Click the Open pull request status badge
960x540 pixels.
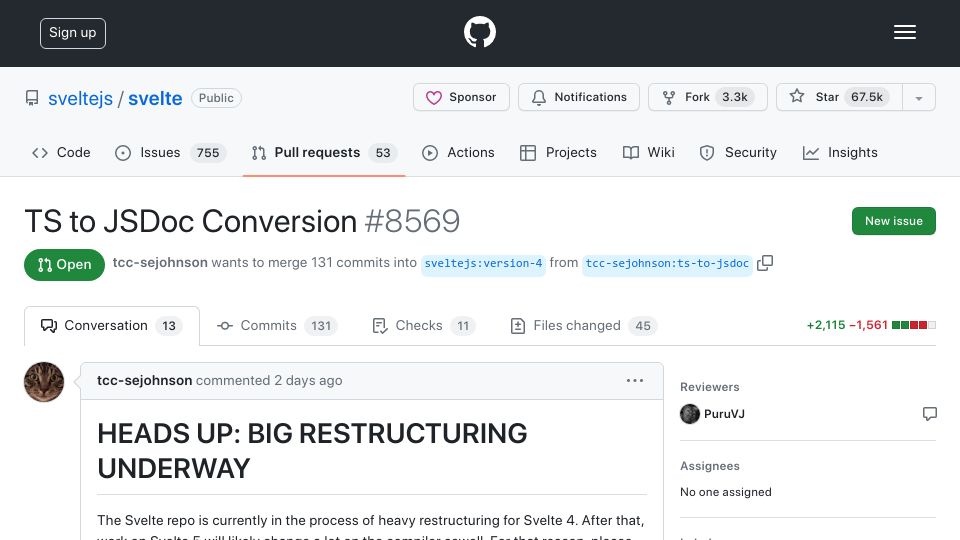[64, 265]
